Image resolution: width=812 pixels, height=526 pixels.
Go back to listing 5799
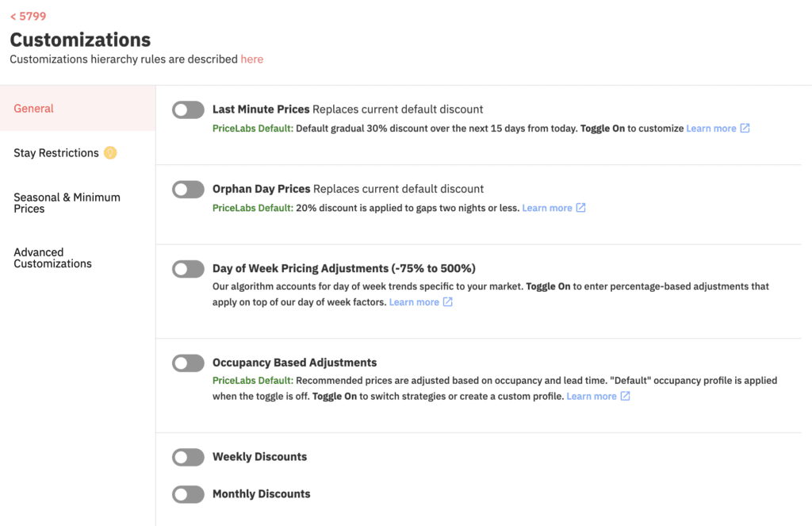coord(28,16)
